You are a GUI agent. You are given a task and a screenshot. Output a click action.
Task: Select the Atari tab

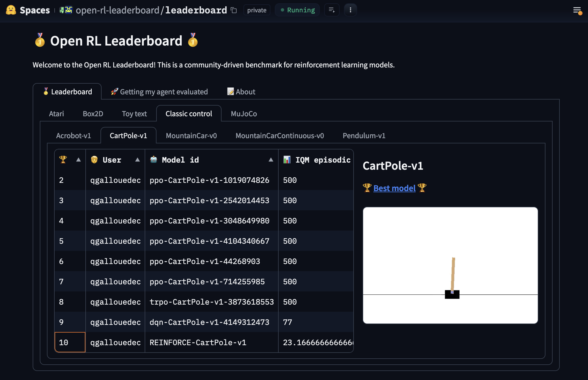(x=56, y=114)
